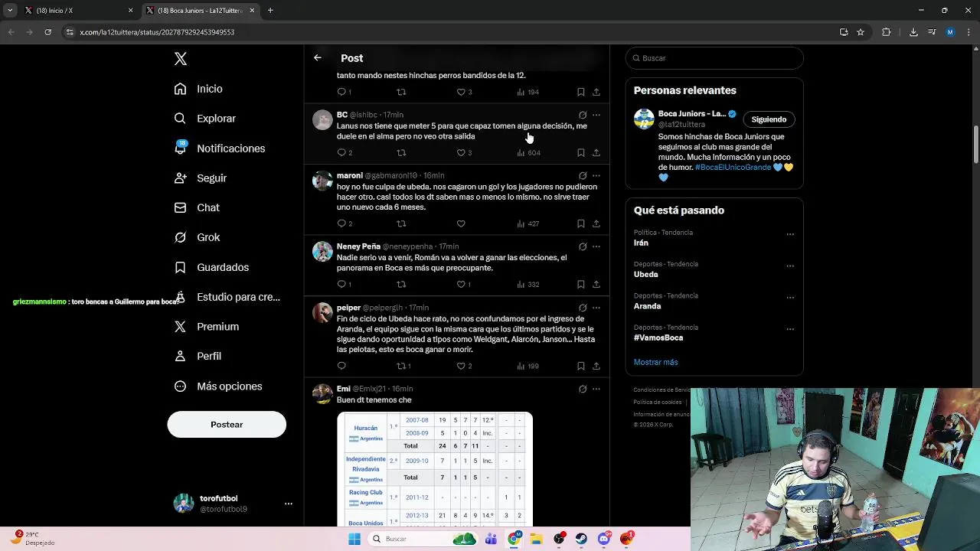The height and width of the screenshot is (551, 980).
Task: Open the #VamosBoca trend
Action: click(658, 337)
